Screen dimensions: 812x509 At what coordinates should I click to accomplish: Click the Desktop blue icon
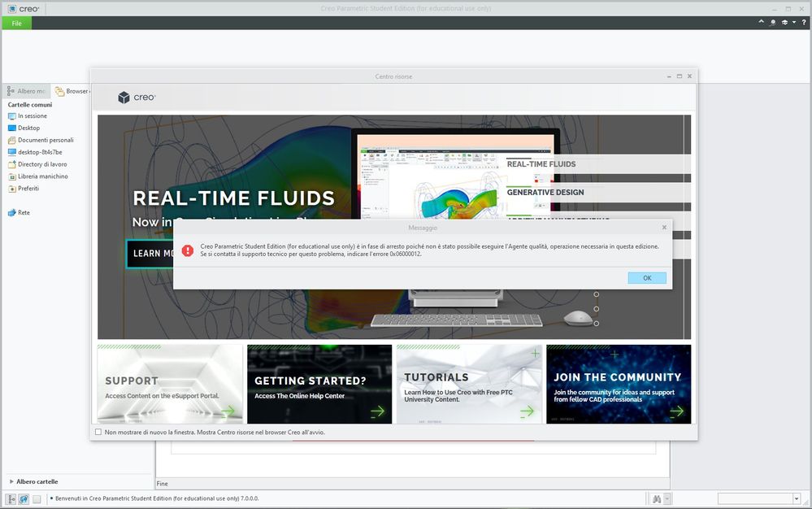pyautogui.click(x=12, y=128)
